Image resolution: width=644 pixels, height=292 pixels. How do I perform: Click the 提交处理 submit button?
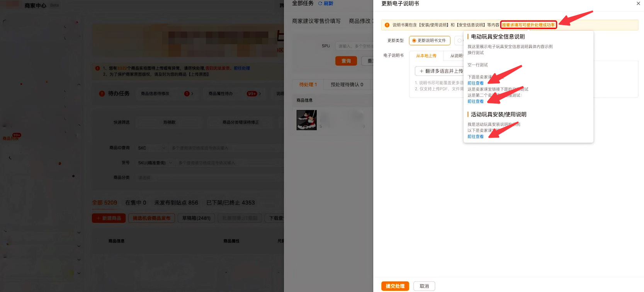pos(395,286)
